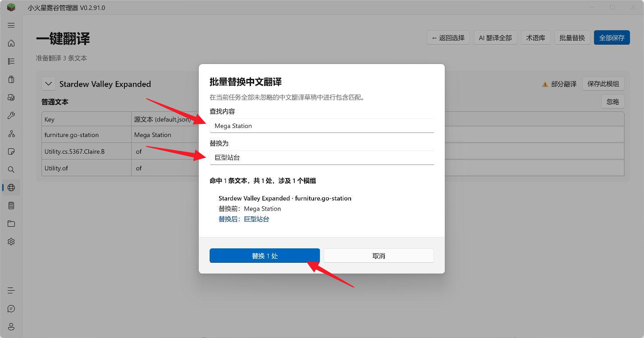Screen dimensions: 644x338
Task: Select the Utility.of key cell
Action: pos(87,168)
